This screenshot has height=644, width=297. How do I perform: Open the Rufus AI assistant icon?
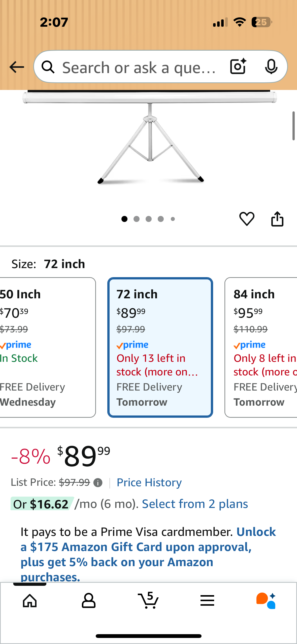pyautogui.click(x=267, y=600)
